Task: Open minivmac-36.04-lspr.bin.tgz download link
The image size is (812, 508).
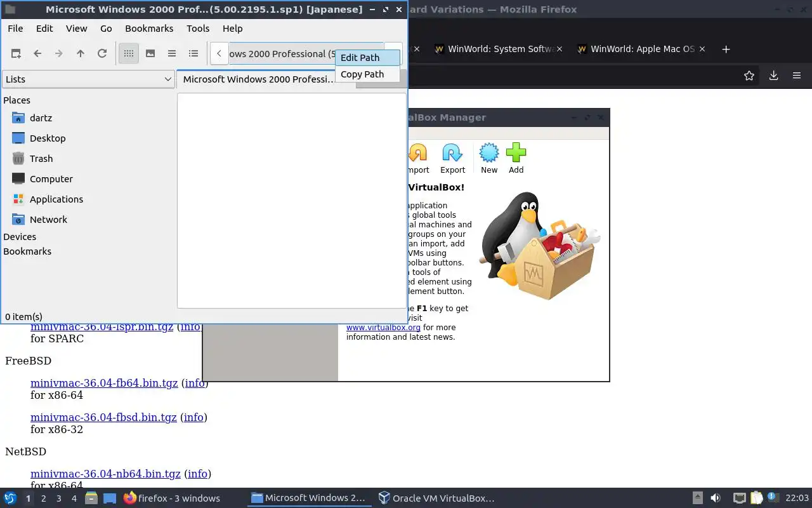Action: [x=101, y=327]
